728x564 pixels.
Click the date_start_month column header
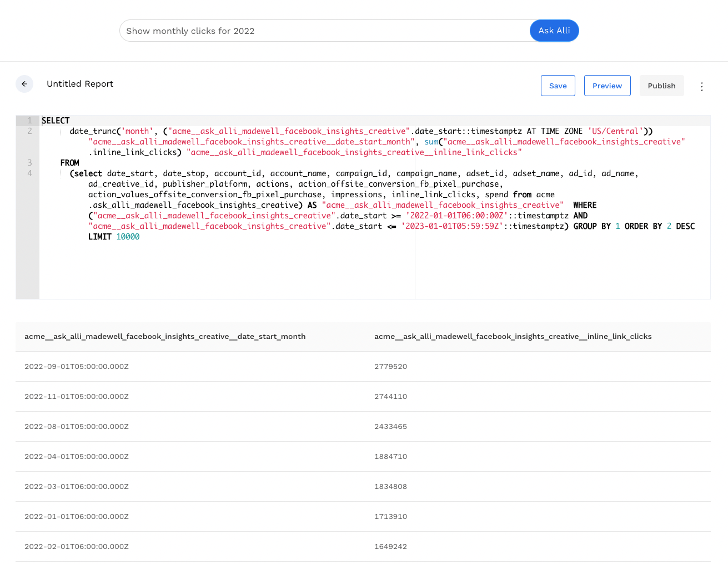[x=165, y=337]
